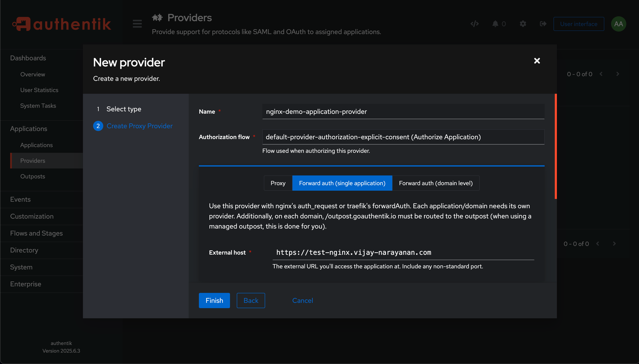The height and width of the screenshot is (364, 639).
Task: Expand the Customization sidebar section
Action: (32, 216)
